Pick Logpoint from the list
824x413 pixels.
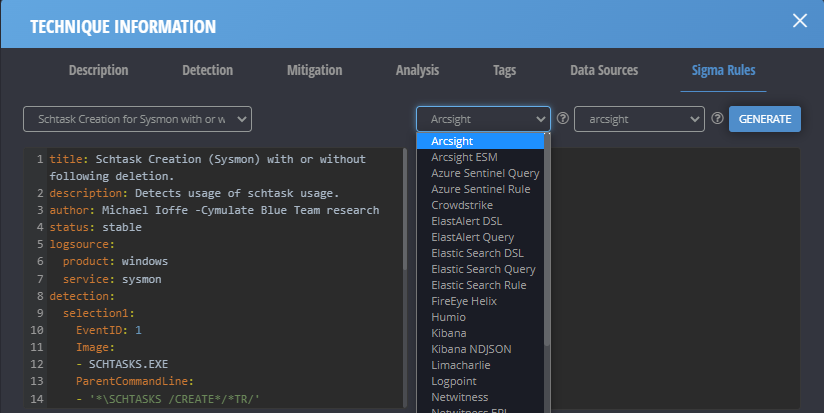[480, 381]
